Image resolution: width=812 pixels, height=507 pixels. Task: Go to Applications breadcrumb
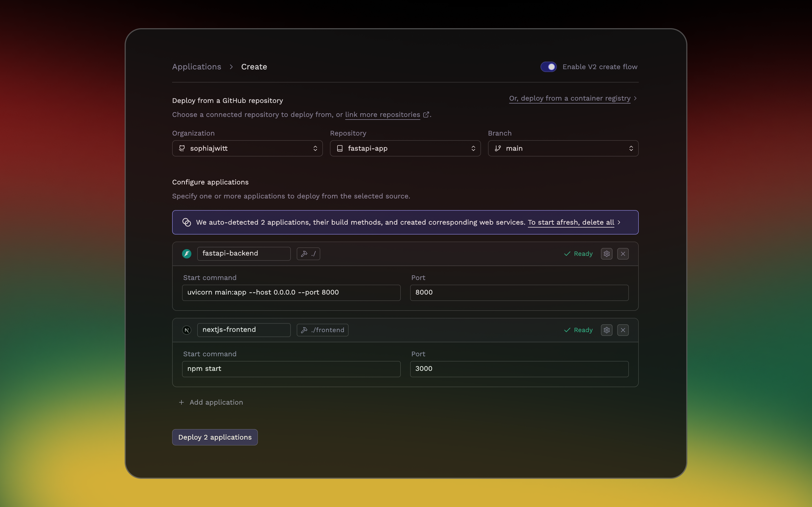[x=197, y=67]
